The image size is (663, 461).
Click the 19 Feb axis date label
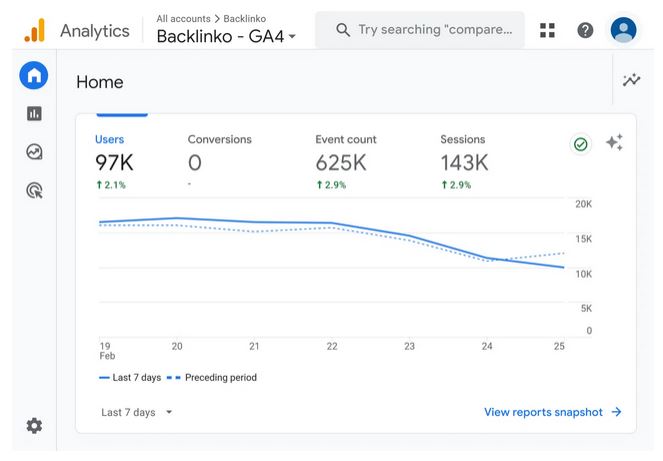click(x=107, y=351)
